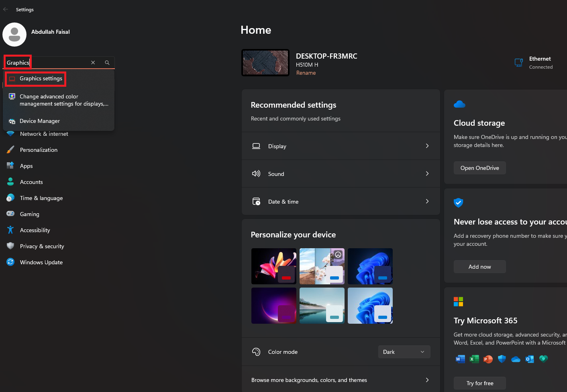Click the Ethernet network icon
This screenshot has width=567, height=392.
[x=518, y=63]
